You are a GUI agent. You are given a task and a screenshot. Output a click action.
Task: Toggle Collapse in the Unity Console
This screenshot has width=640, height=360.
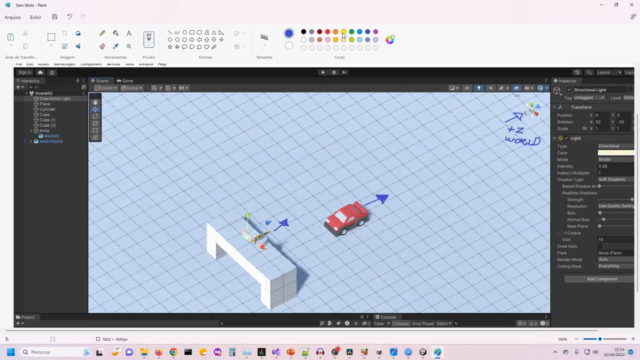pos(400,324)
